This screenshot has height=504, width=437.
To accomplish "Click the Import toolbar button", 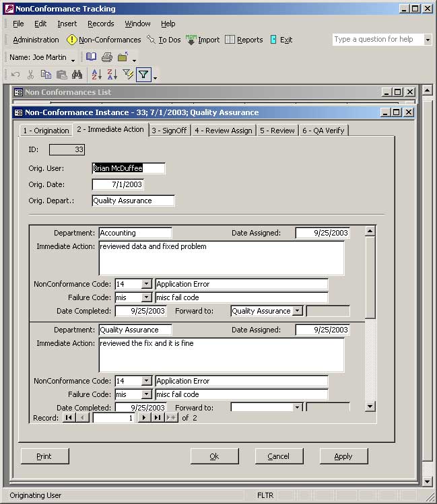I will click(x=203, y=40).
